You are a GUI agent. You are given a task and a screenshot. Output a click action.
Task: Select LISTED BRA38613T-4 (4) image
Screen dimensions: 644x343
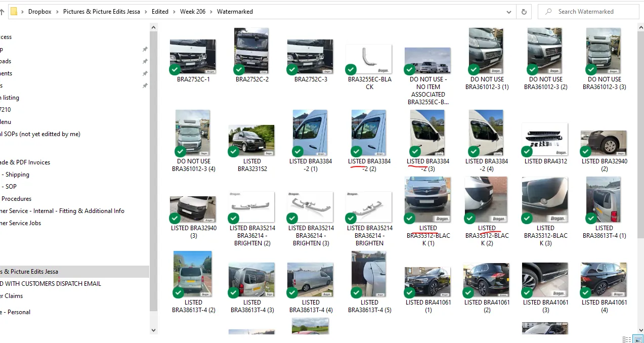pyautogui.click(x=311, y=281)
